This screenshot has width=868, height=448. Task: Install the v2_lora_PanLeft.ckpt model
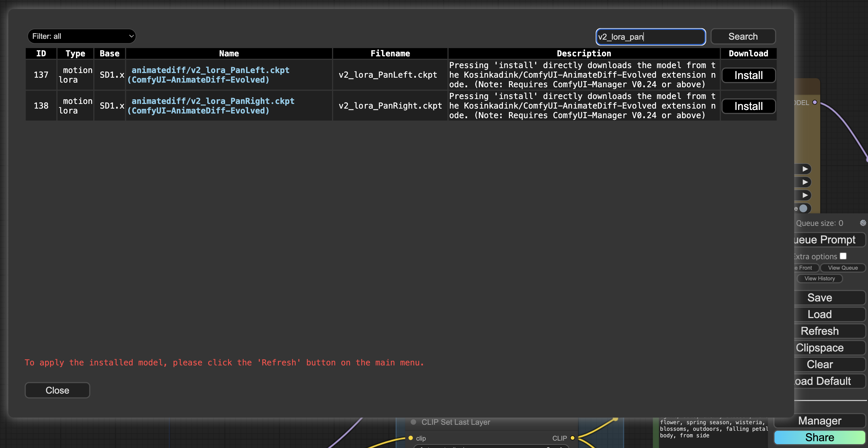tap(748, 75)
